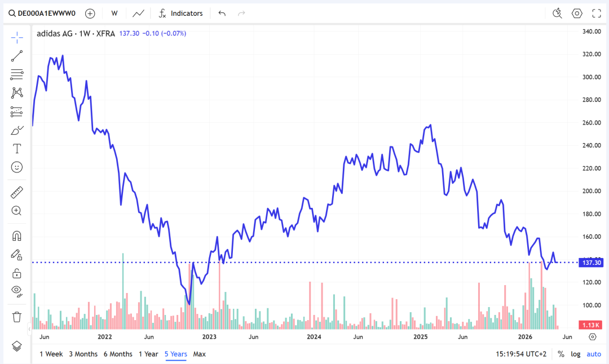Select the 6 Months time range
This screenshot has width=609, height=364.
point(118,354)
